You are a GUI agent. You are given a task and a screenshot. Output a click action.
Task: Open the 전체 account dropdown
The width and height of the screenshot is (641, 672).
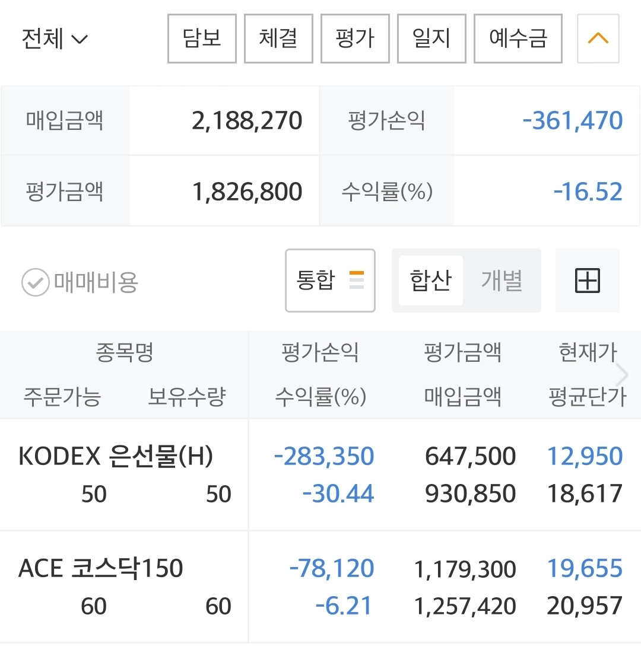(x=55, y=39)
